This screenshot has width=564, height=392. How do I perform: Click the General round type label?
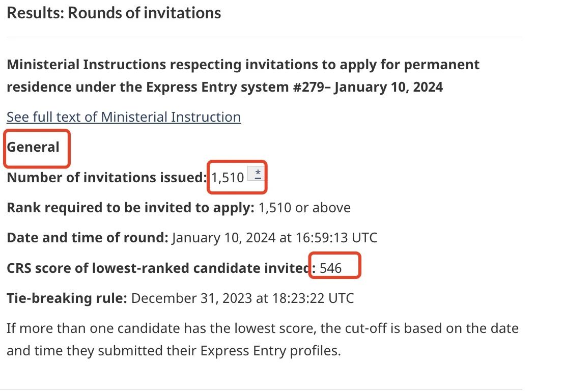(x=33, y=147)
